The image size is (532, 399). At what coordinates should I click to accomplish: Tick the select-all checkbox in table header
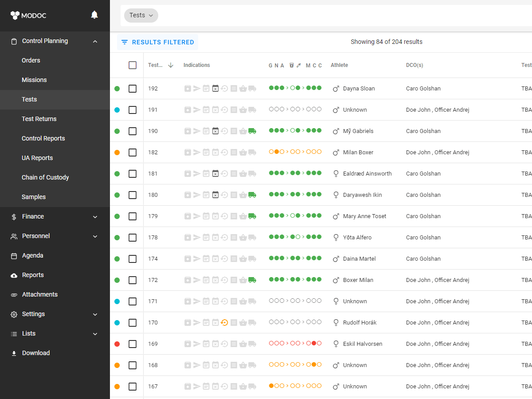point(133,65)
